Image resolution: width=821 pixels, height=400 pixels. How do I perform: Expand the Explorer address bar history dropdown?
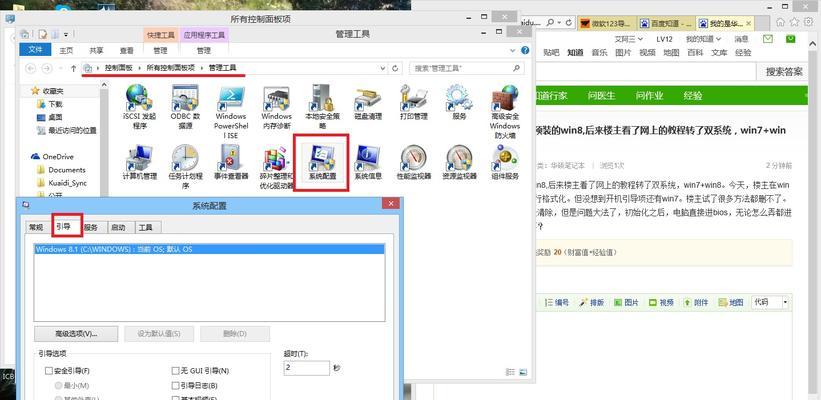(x=383, y=68)
